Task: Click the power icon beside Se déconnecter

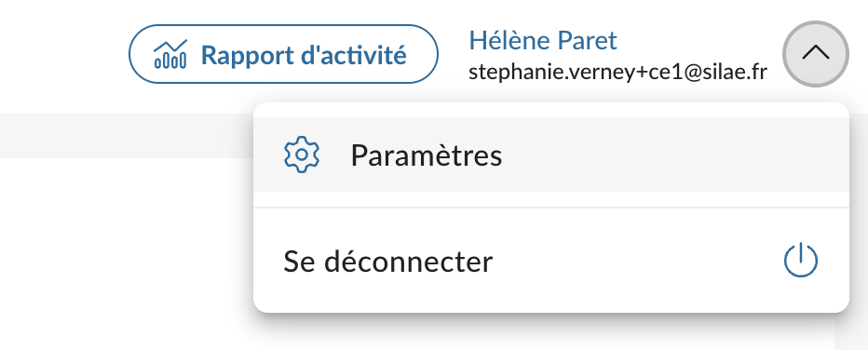Action: pos(800,261)
